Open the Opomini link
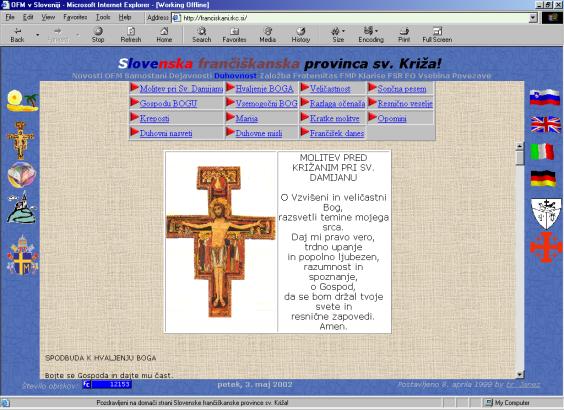Screen dimensions: 564x410 tap(392, 118)
